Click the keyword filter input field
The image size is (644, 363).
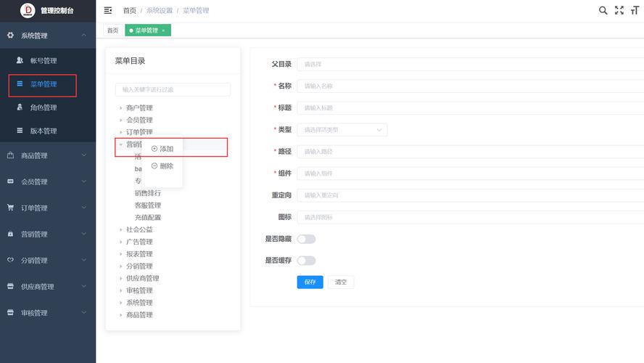pyautogui.click(x=173, y=89)
